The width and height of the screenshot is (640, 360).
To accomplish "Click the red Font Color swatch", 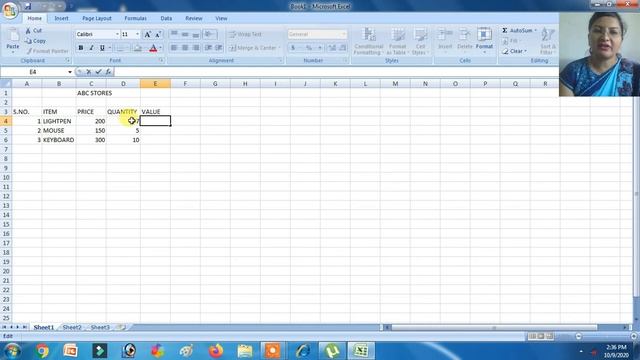I will 153,48.
